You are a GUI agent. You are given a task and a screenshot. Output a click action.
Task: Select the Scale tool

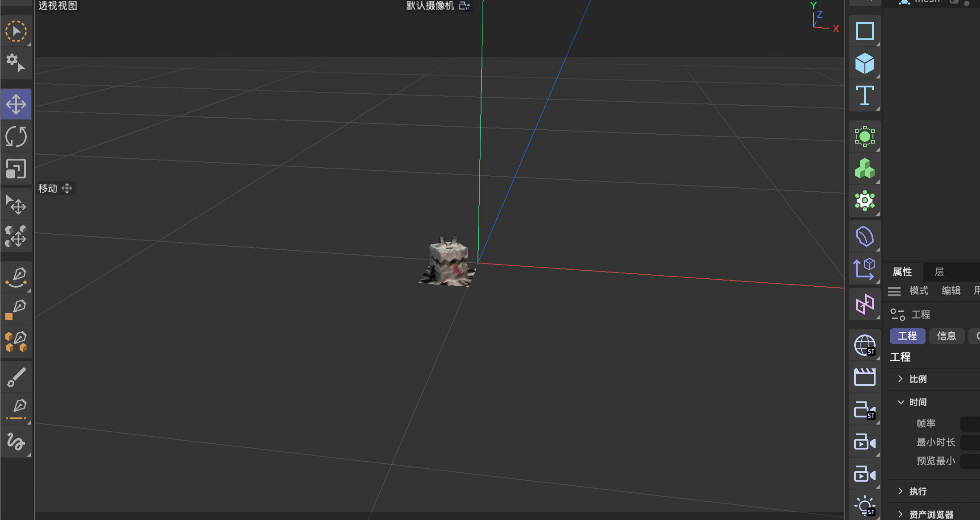coord(17,169)
